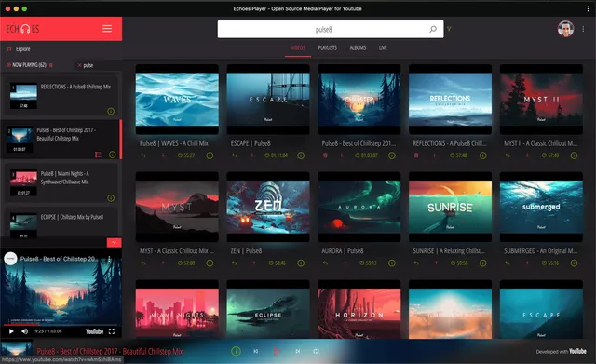
Task: Clear the now playing list with trash icon
Action: click(x=51, y=65)
